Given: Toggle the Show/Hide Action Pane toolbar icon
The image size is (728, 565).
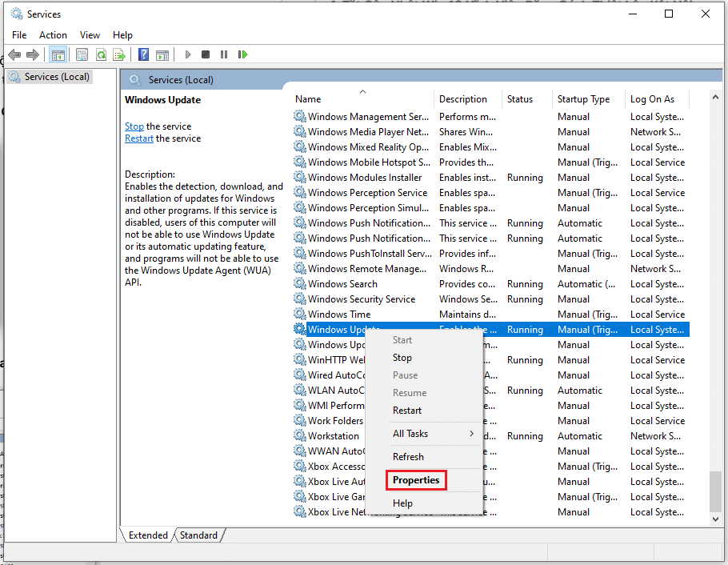Looking at the screenshot, I should 162,55.
